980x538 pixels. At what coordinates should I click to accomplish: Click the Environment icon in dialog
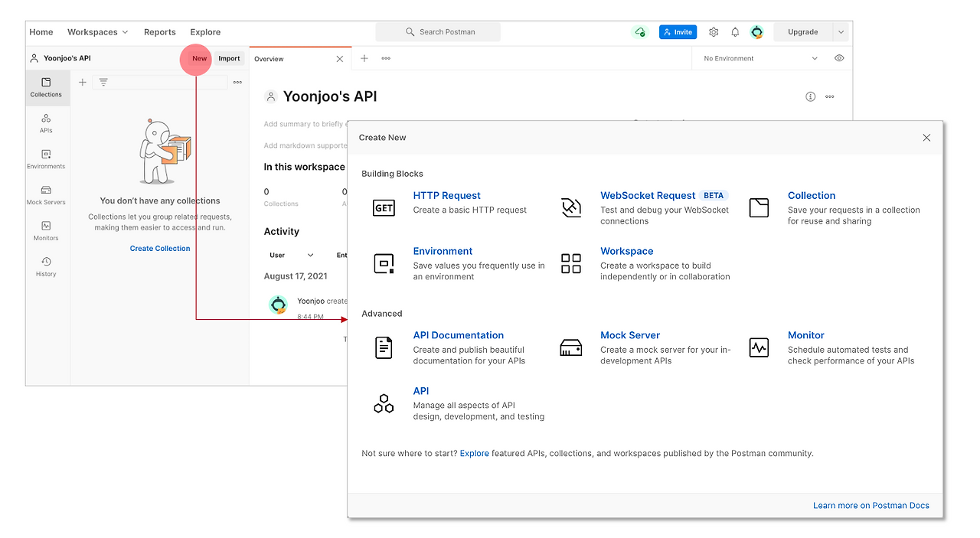pos(384,263)
